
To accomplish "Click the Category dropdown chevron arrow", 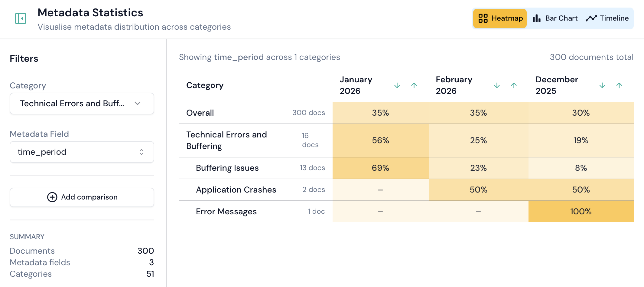I will pos(138,104).
